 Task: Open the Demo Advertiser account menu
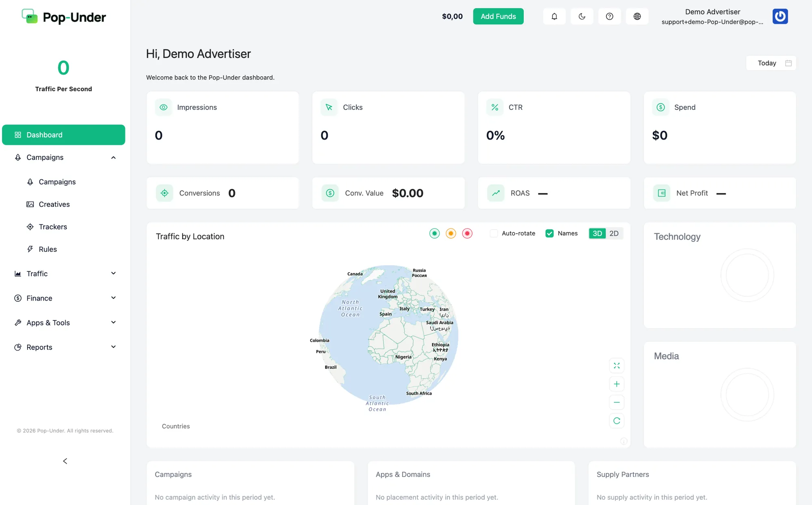pos(713,16)
